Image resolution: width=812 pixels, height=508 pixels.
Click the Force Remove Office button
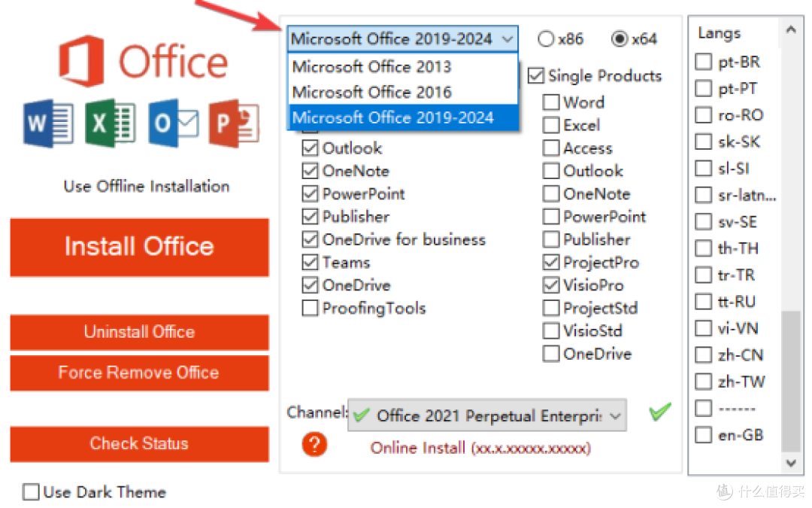point(139,373)
